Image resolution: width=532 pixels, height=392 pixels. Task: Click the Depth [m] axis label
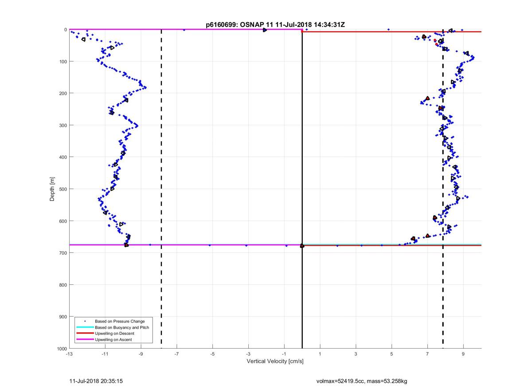coord(52,189)
